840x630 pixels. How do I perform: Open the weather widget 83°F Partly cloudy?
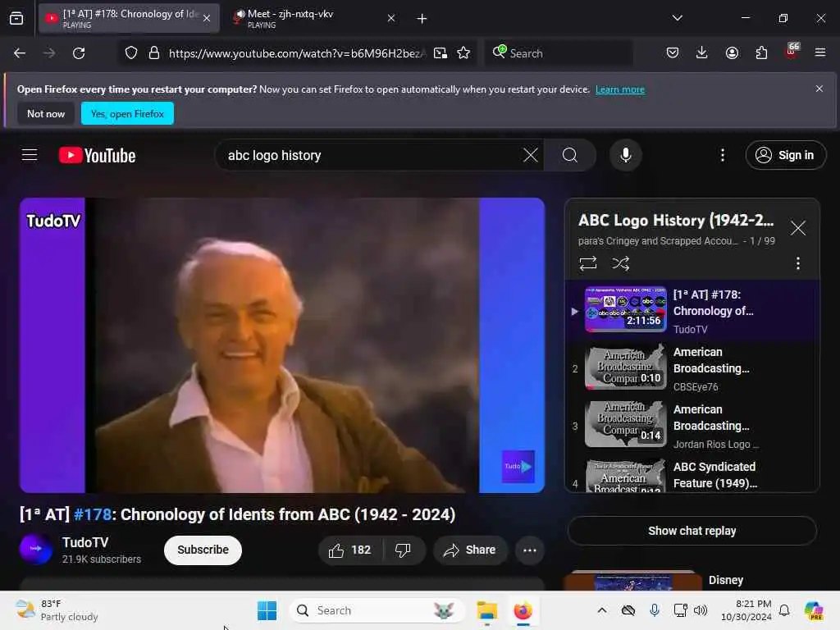57,610
